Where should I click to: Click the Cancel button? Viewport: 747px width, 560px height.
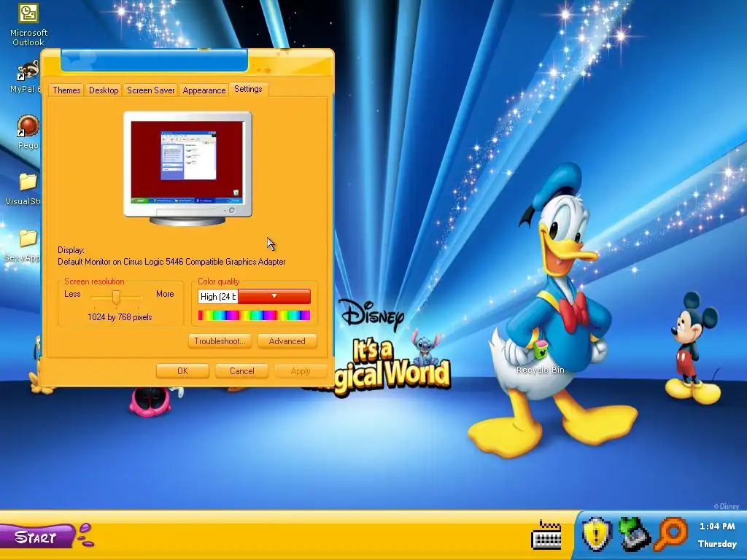241,371
